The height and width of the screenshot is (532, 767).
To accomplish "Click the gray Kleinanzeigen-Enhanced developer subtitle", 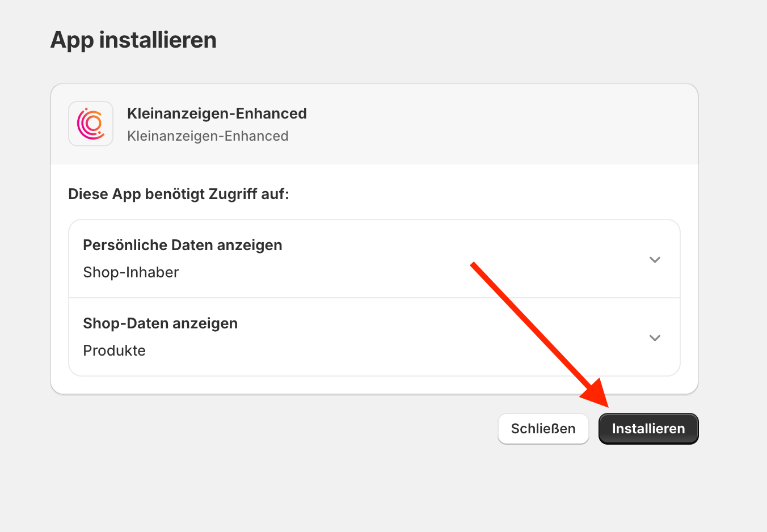I will click(x=208, y=136).
